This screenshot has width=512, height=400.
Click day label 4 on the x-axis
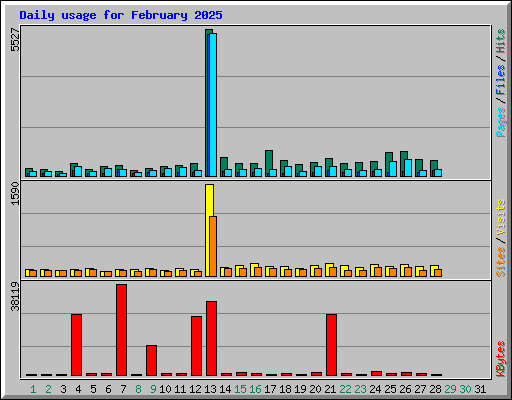78,389
